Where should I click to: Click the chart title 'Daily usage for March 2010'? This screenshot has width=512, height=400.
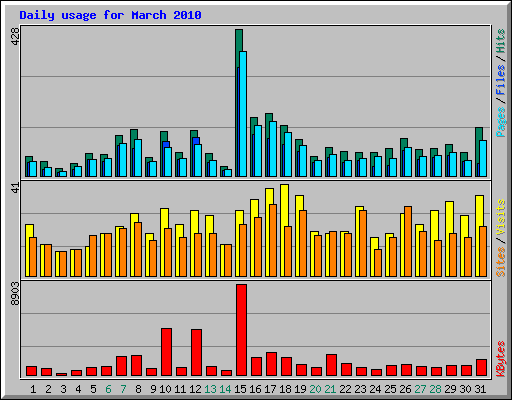tap(110, 15)
